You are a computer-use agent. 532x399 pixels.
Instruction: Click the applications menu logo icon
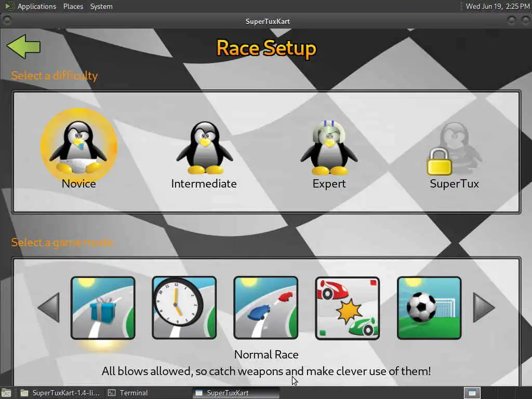[x=9, y=6]
